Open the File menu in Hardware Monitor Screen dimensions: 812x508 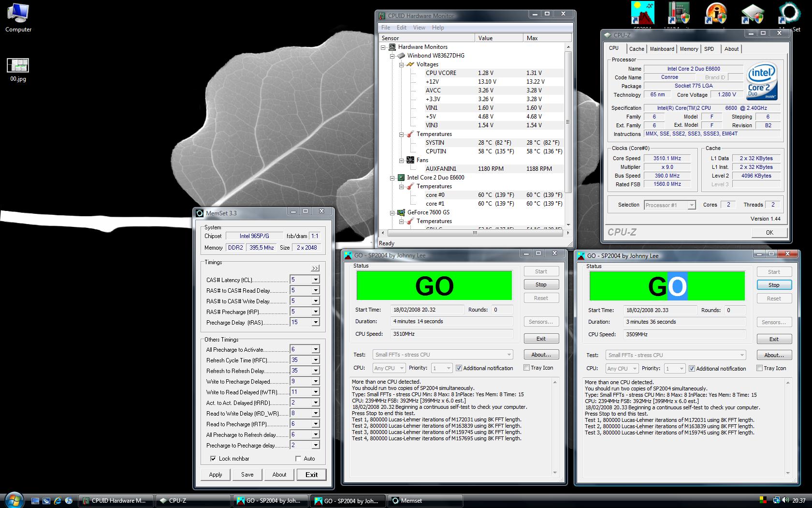coord(386,28)
